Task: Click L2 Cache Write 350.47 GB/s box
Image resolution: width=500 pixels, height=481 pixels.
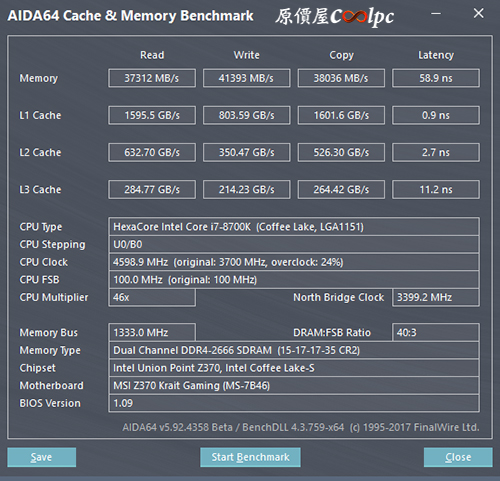Action: point(247,152)
